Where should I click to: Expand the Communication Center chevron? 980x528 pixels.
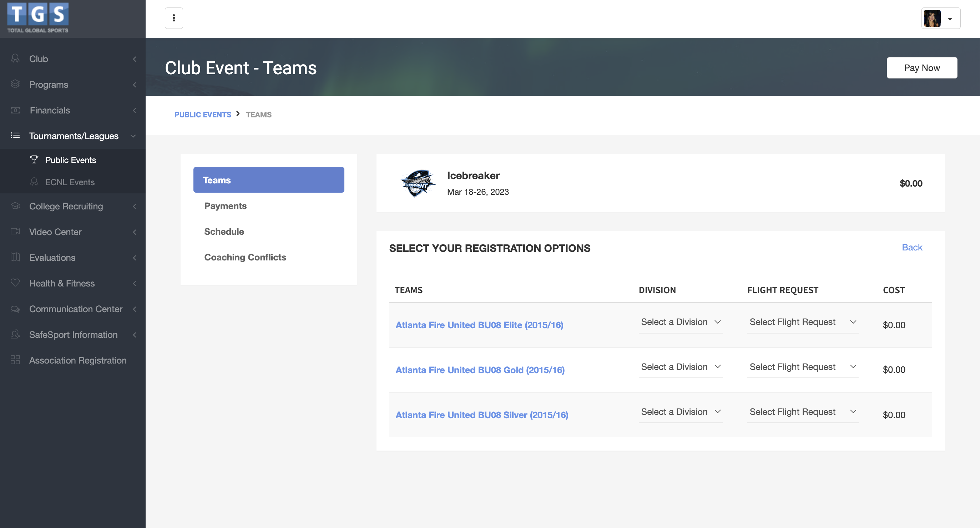[134, 309]
